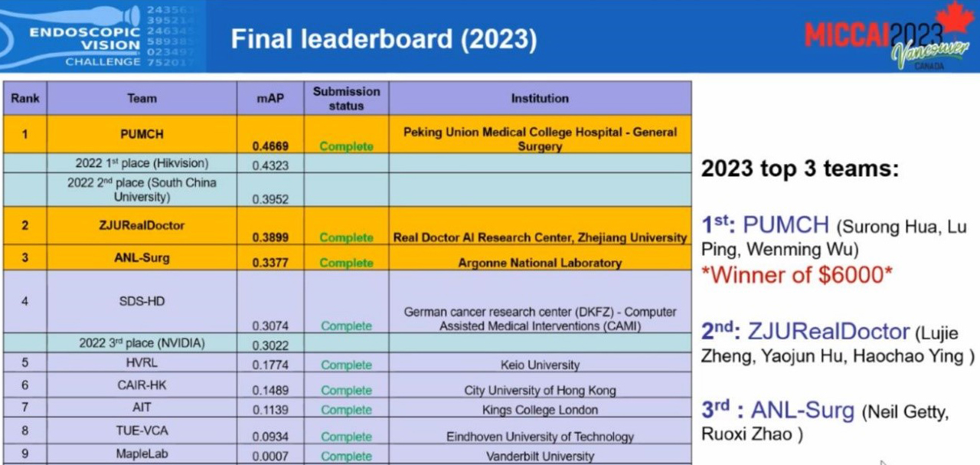Click 'Complete' status in PUMCH row

tap(346, 146)
